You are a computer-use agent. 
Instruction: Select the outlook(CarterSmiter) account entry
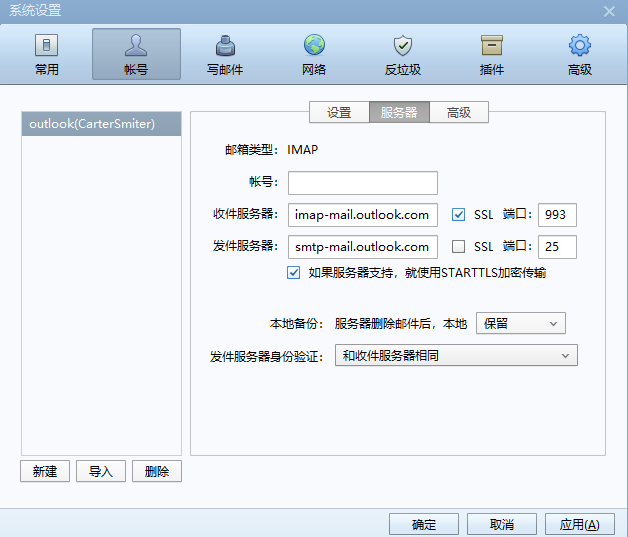tap(101, 124)
